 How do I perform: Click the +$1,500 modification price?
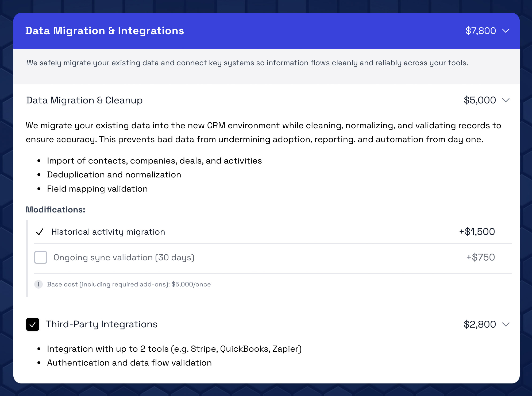coord(477,232)
